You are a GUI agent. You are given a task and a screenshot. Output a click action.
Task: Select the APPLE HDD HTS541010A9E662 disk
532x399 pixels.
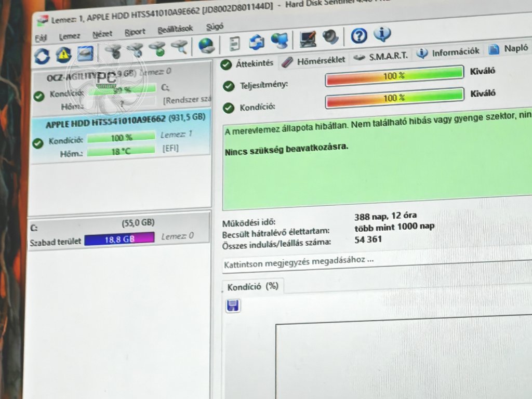pos(121,136)
